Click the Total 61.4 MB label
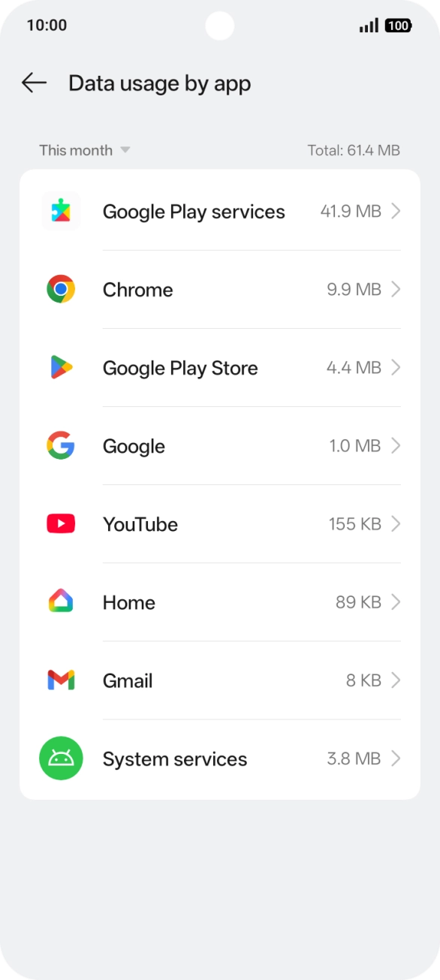This screenshot has width=440, height=980. coord(354,150)
